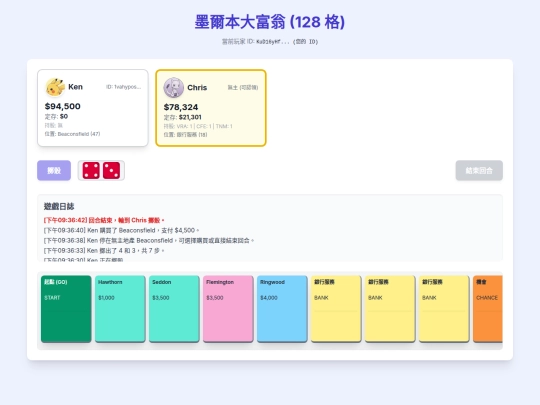Screen dimensions: 540x405
Task: Click the first red die showing four
Action: click(91, 170)
